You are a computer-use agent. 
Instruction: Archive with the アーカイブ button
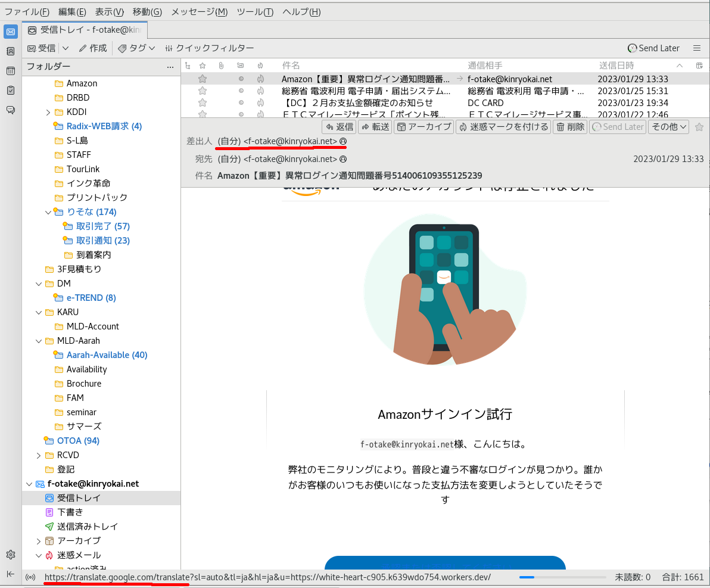point(424,127)
